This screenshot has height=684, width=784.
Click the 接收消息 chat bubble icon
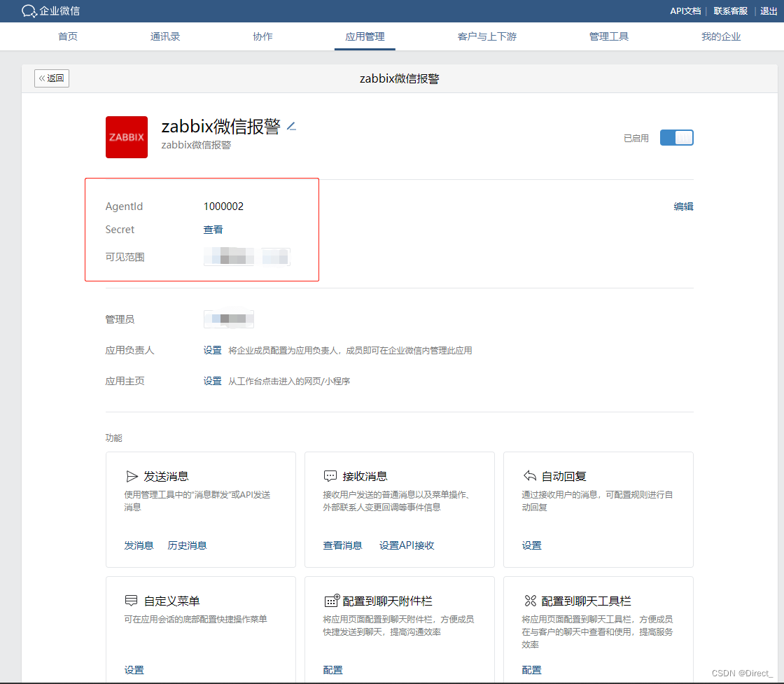pos(330,476)
